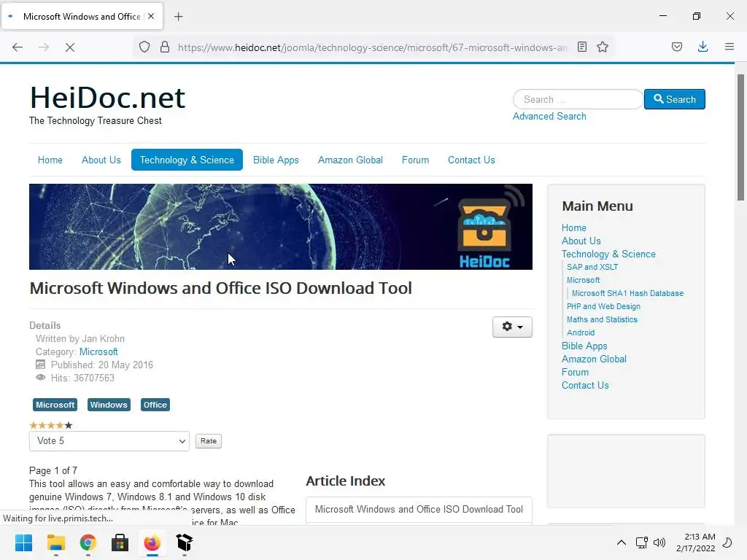Select Home in top navigation
Viewport: 747px width, 560px height.
(50, 160)
